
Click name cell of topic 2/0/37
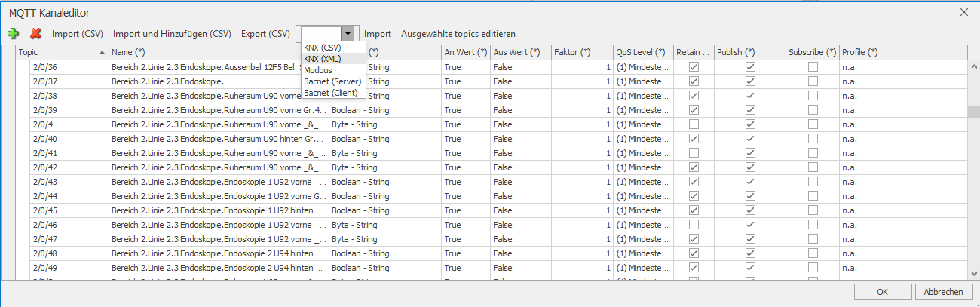(219, 81)
